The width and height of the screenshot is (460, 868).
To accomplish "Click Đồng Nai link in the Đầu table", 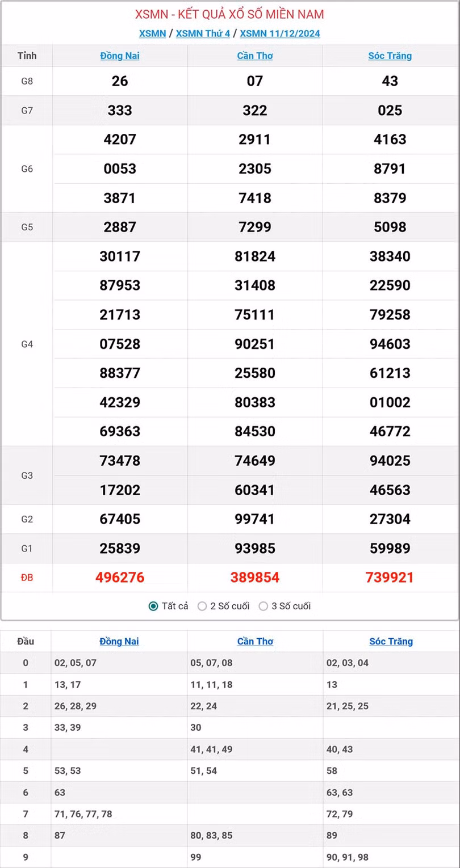I will (119, 642).
